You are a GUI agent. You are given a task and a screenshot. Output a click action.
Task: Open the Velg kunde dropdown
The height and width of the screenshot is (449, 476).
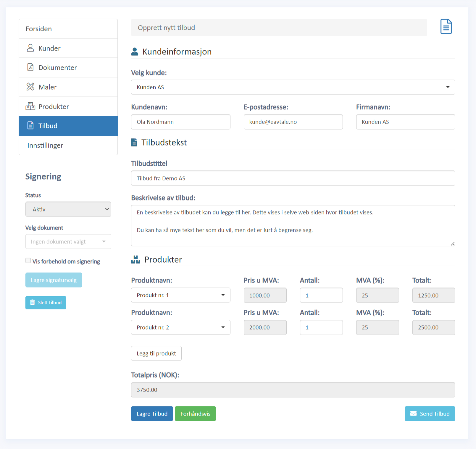tap(293, 87)
